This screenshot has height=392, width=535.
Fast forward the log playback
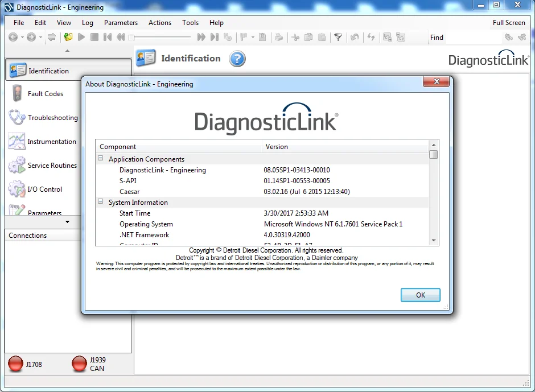coord(201,37)
